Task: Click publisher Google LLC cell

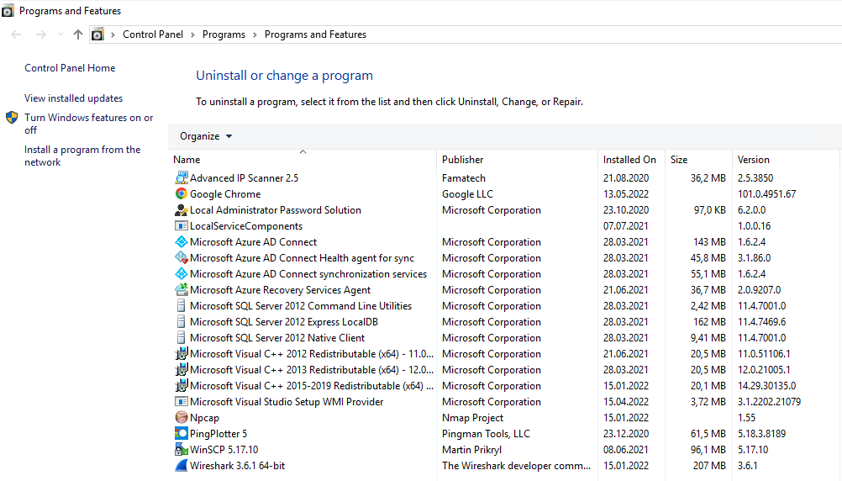Action: pos(468,194)
